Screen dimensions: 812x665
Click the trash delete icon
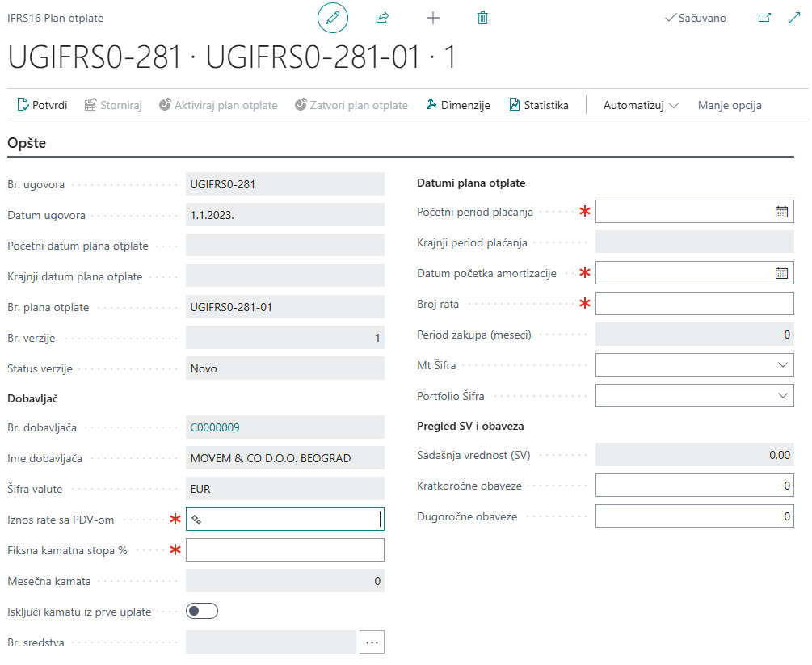tap(482, 18)
